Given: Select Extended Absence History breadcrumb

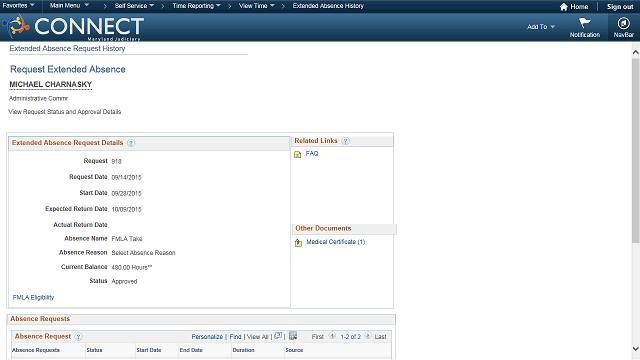Looking at the screenshot, I should [x=328, y=6].
